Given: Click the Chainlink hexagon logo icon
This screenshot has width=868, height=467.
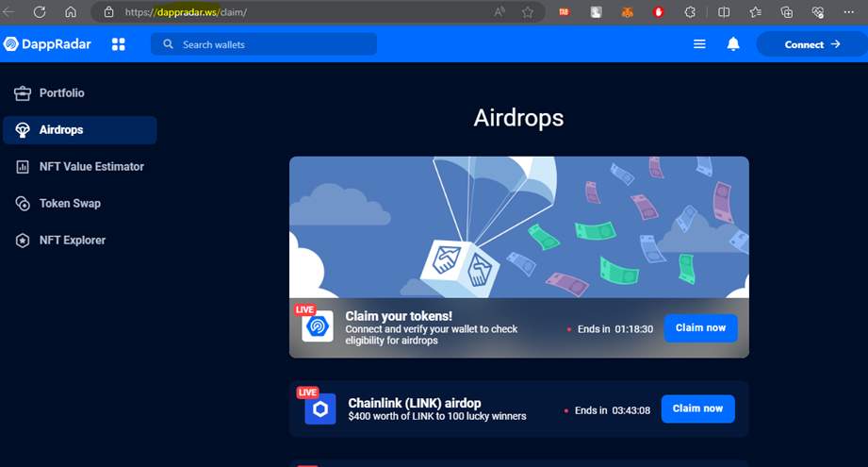Looking at the screenshot, I should click(x=320, y=409).
